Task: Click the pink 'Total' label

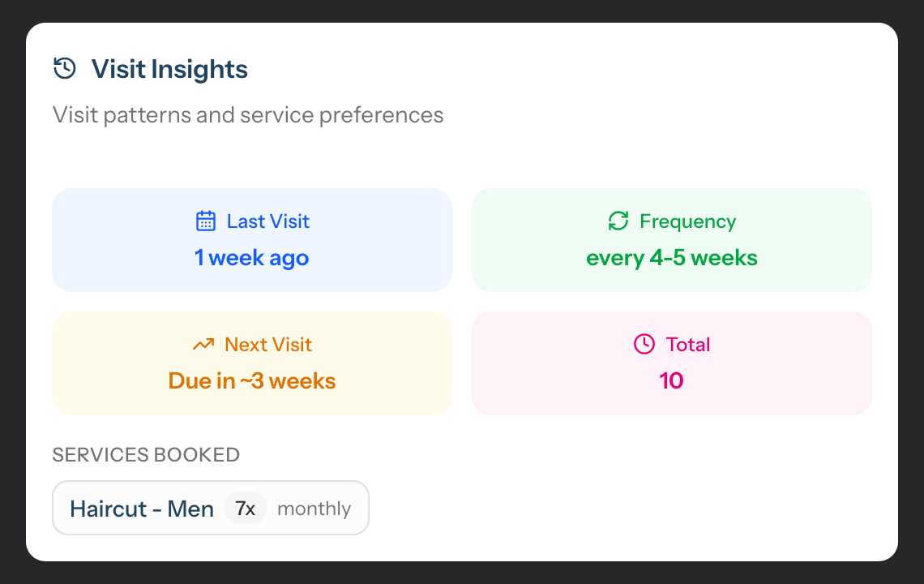Action: pos(687,345)
